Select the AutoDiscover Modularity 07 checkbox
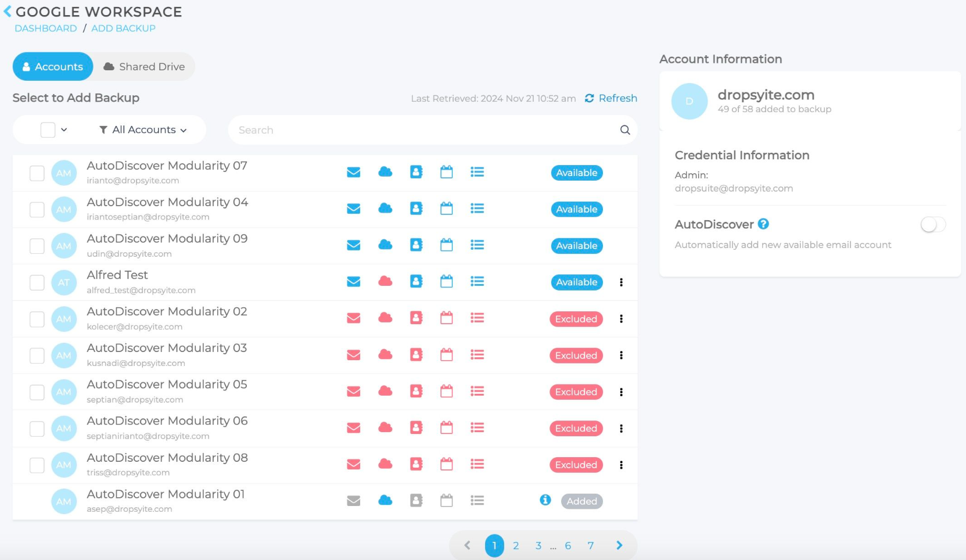The height and width of the screenshot is (560, 966). pyautogui.click(x=37, y=173)
